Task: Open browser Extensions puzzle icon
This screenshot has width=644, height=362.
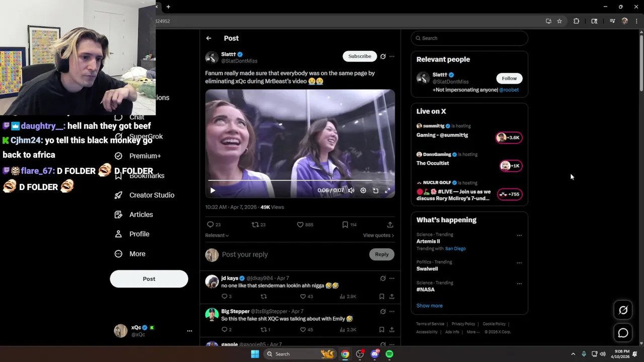Action: coord(577,21)
